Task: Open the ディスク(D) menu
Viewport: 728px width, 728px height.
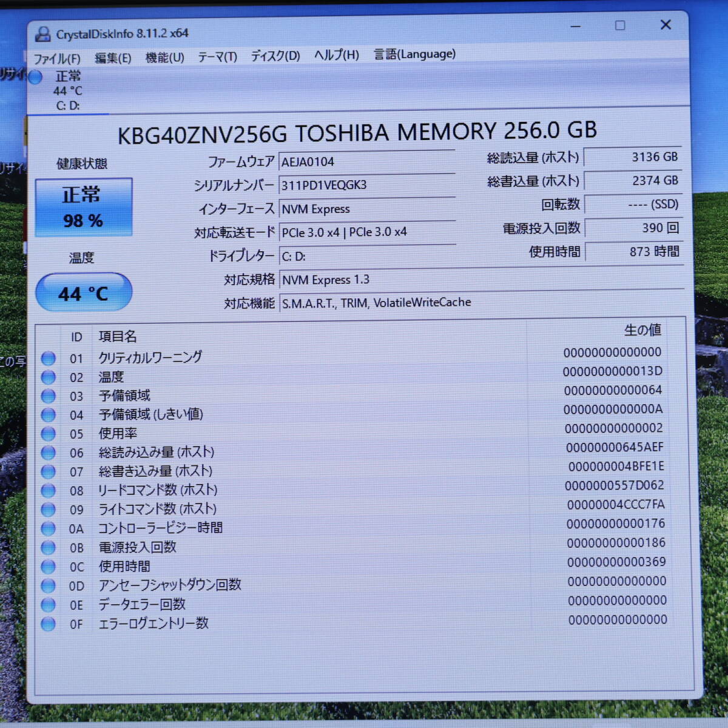Action: pyautogui.click(x=275, y=56)
